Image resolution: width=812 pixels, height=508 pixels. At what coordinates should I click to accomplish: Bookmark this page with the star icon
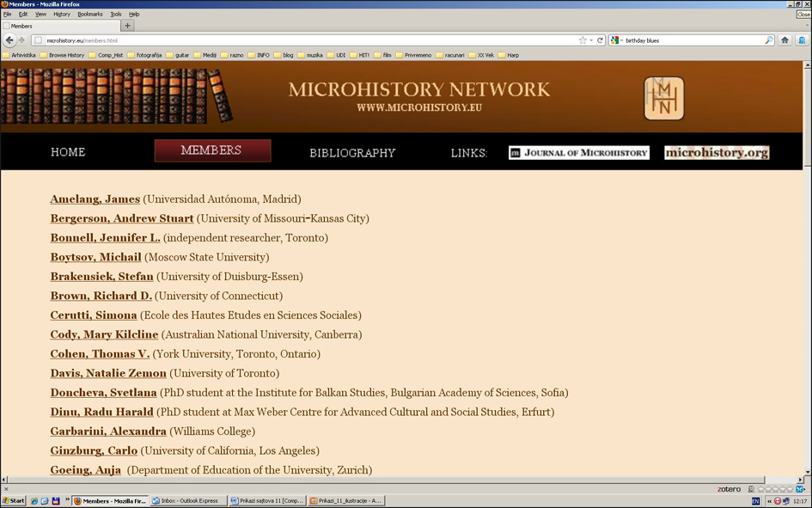click(583, 40)
